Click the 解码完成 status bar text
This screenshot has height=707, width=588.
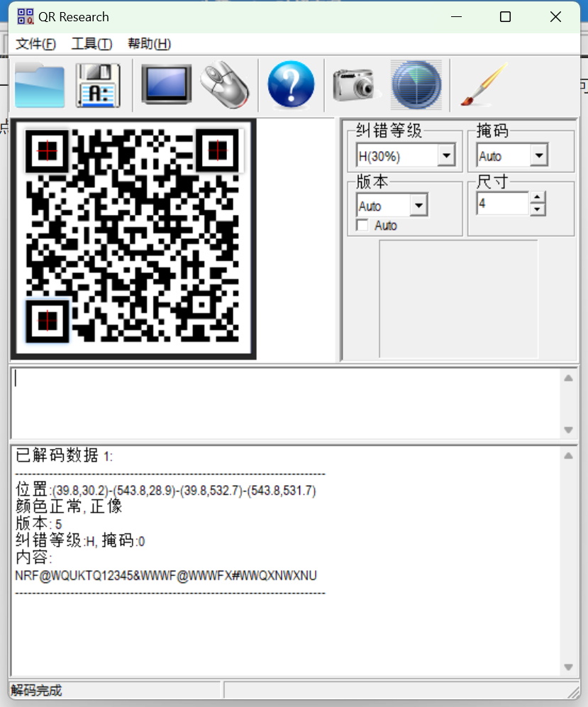coord(36,690)
